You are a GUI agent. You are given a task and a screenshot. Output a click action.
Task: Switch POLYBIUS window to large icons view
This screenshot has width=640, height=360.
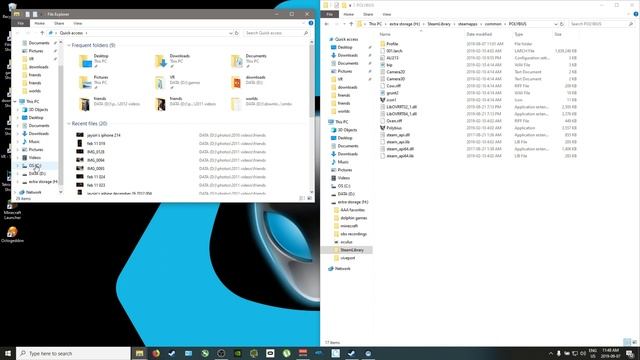click(x=635, y=342)
